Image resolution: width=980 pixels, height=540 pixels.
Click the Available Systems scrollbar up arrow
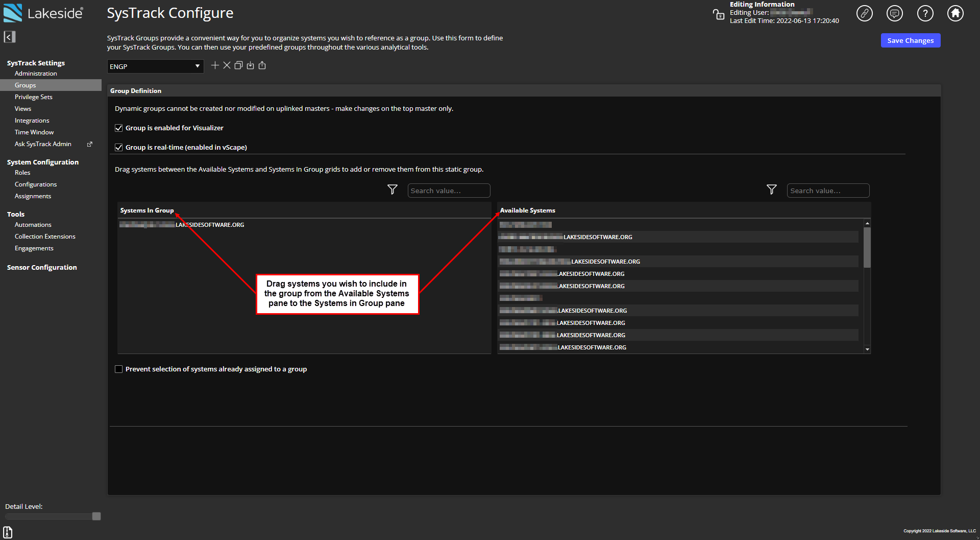tap(867, 223)
